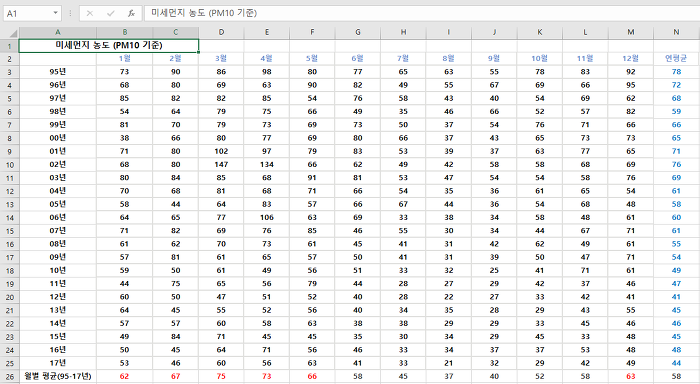Click the 91 value in row 03년
The height and width of the screenshot is (384, 700).
(312, 178)
